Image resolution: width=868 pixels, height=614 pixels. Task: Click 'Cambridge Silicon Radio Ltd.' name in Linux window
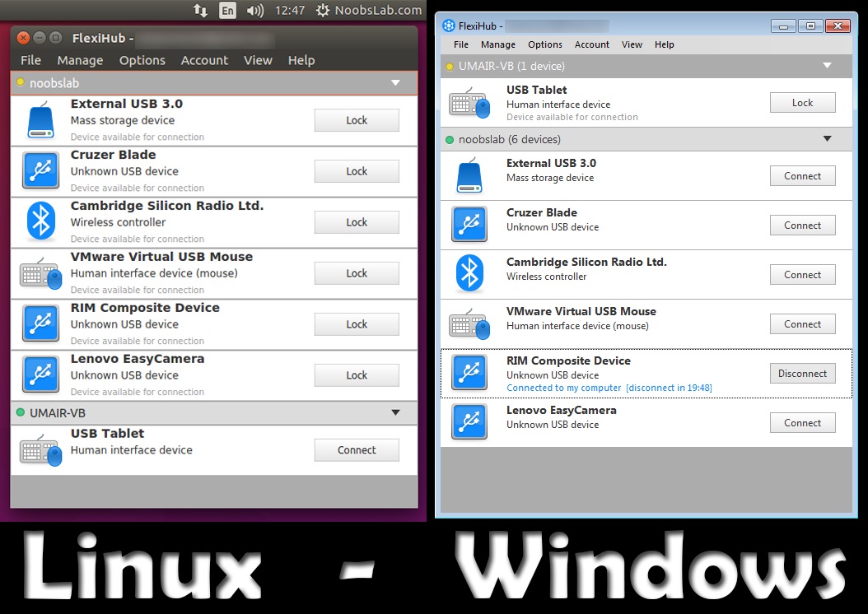tap(167, 206)
